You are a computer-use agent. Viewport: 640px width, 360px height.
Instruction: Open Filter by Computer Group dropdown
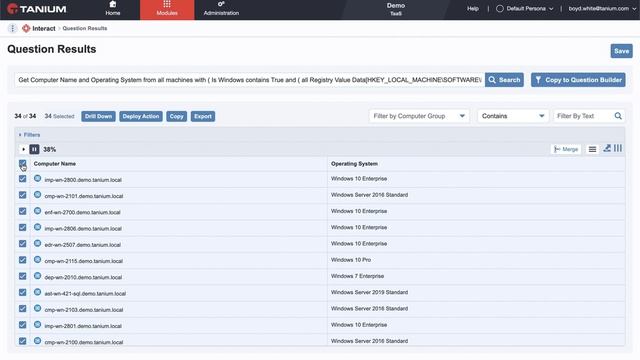(419, 116)
